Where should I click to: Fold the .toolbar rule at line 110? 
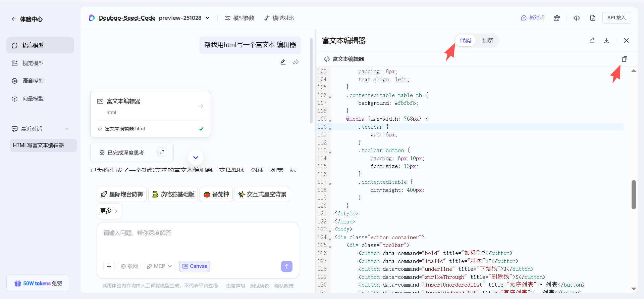coord(330,128)
